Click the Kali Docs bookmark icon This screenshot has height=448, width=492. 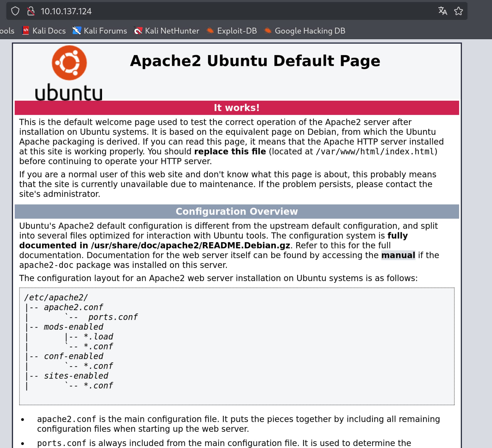pos(26,31)
